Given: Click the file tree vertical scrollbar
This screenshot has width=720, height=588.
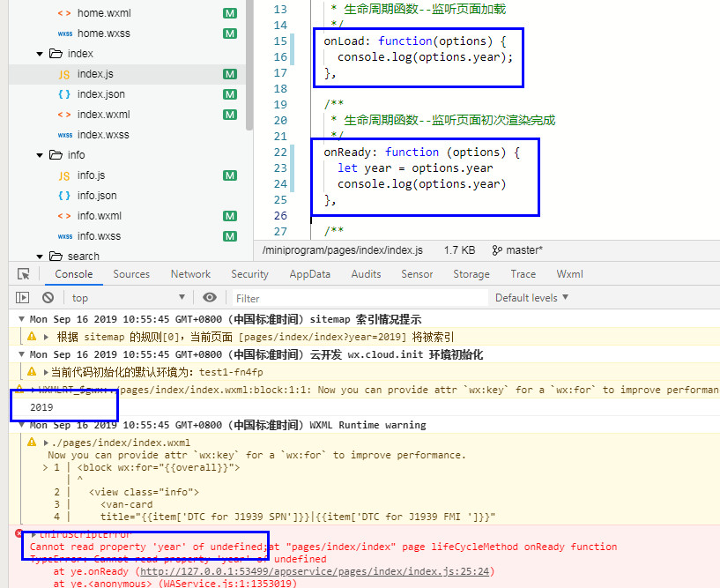Looking at the screenshot, I should click(249, 64).
